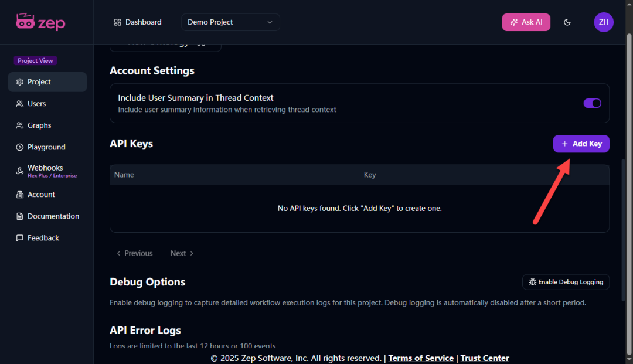Viewport: 633px width, 364px height.
Task: Click the Playground play icon
Action: point(20,147)
